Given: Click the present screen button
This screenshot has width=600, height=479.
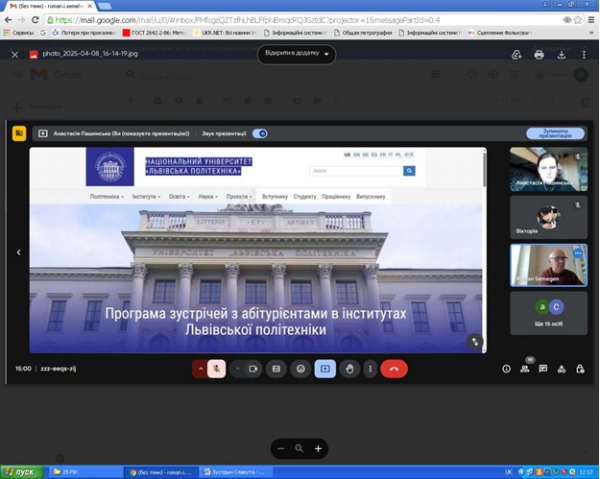Looking at the screenshot, I should click(325, 369).
